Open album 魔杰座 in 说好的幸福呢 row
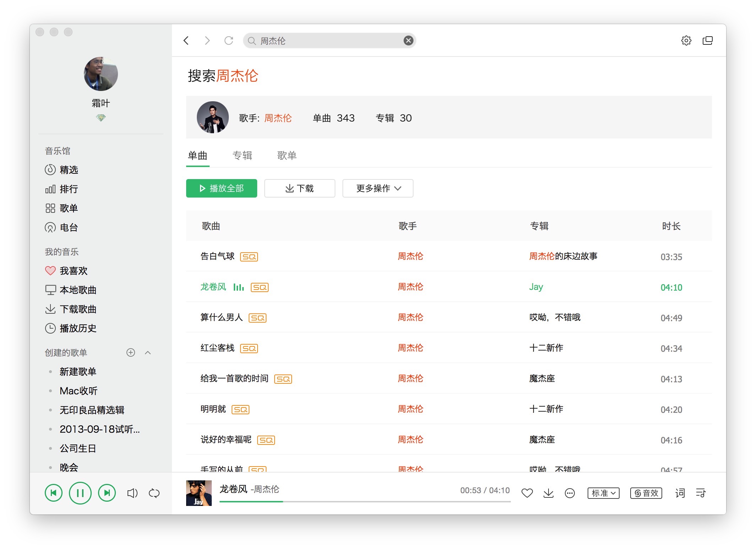 click(x=542, y=440)
